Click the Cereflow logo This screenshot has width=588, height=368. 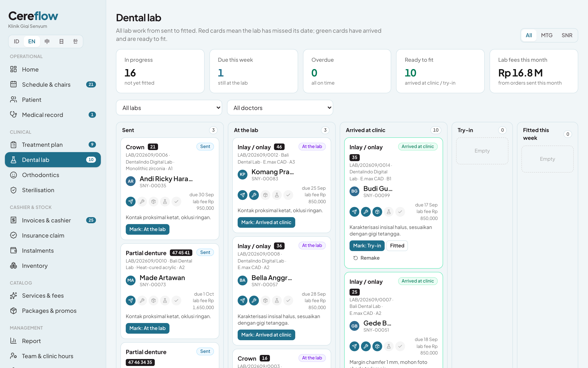pyautogui.click(x=33, y=16)
